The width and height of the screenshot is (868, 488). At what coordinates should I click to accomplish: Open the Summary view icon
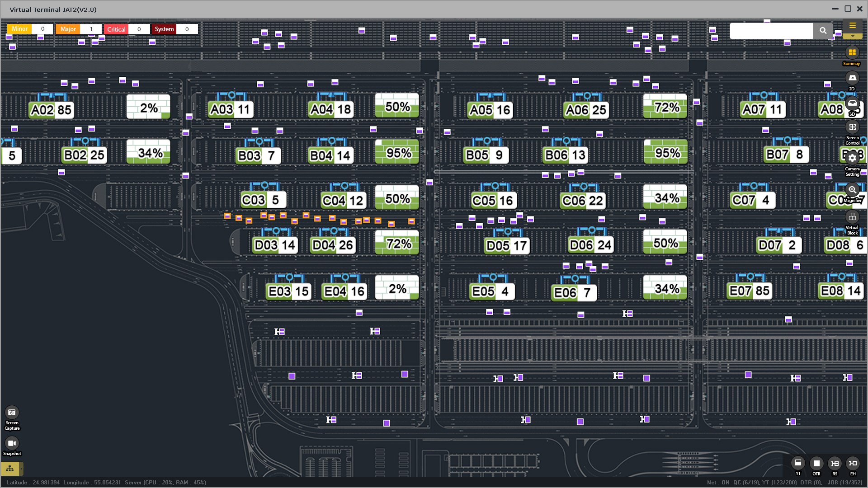pyautogui.click(x=852, y=52)
